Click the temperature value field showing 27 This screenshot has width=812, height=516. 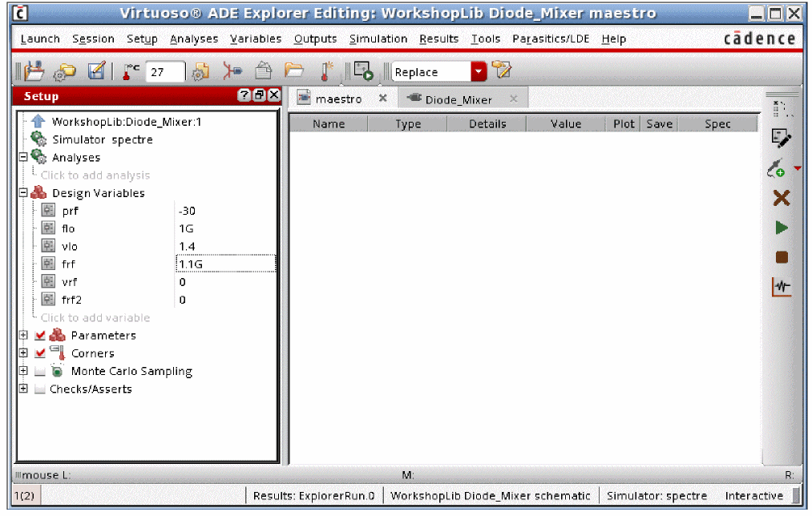(x=165, y=72)
